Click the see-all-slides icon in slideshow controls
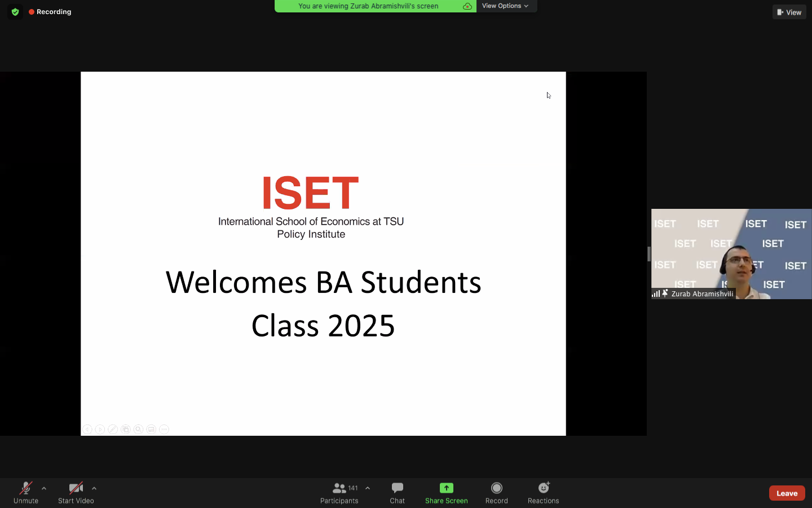The height and width of the screenshot is (508, 812). click(x=126, y=430)
